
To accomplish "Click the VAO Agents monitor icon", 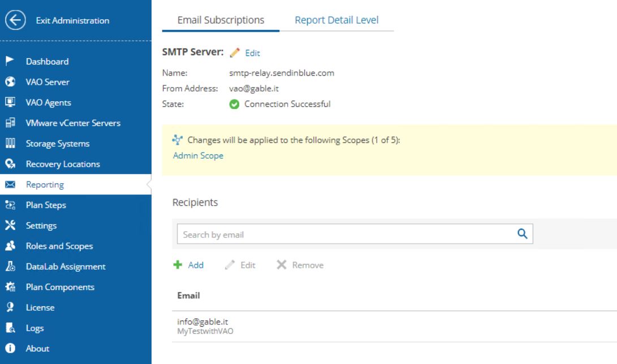I will click(x=10, y=102).
